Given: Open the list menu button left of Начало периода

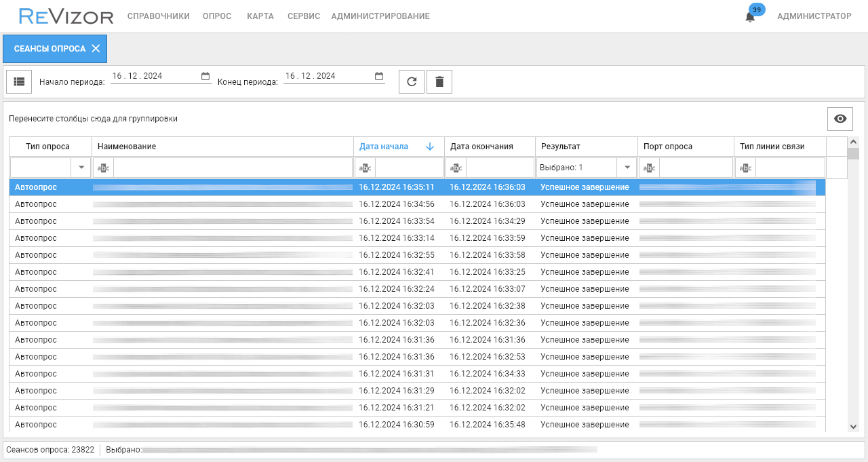Looking at the screenshot, I should (x=19, y=81).
